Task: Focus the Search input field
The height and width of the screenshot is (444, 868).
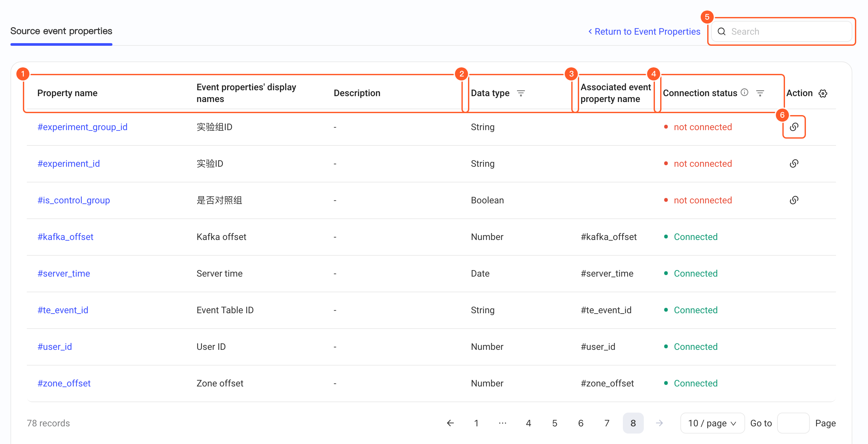Action: pyautogui.click(x=781, y=31)
